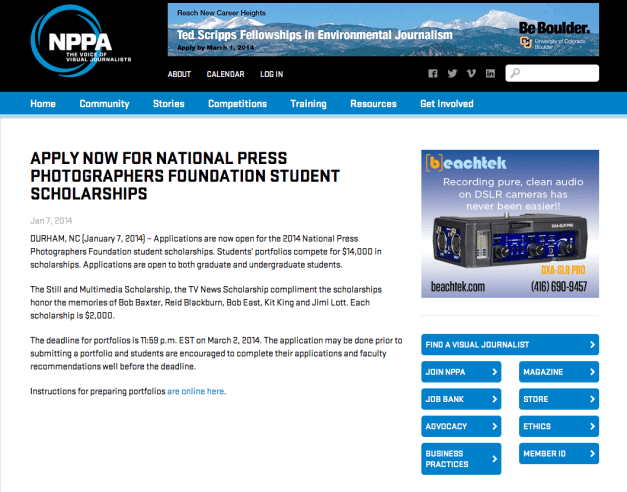
Task: Follow the 'are online here' link
Action: coord(196,391)
